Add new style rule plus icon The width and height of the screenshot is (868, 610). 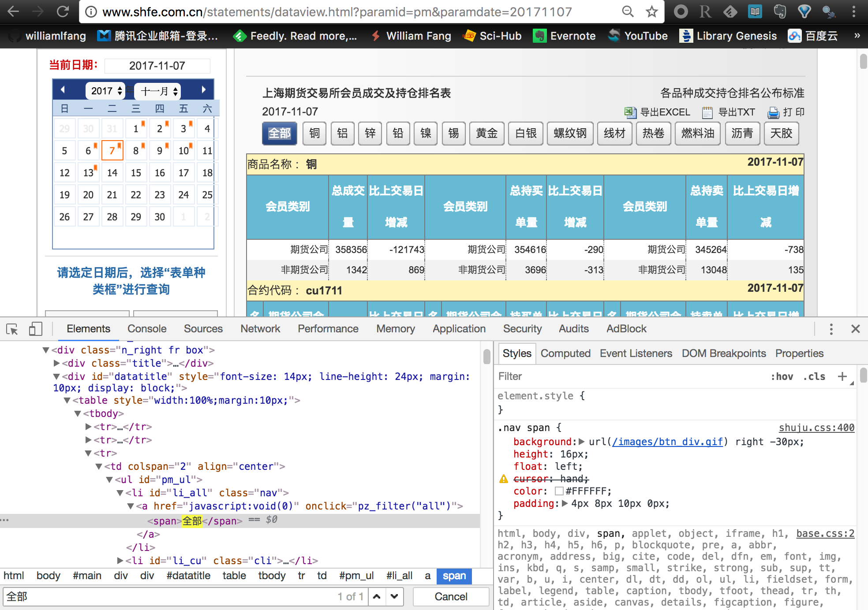842,376
